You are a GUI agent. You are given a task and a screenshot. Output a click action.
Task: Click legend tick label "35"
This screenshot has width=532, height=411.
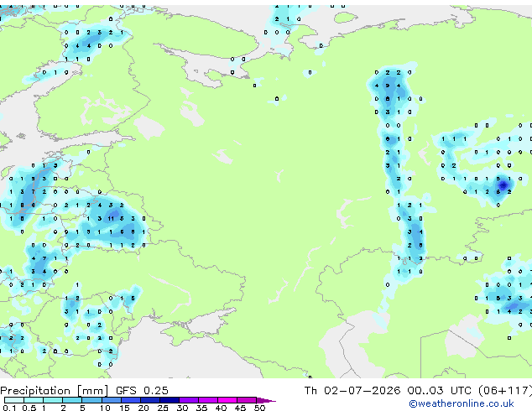pyautogui.click(x=201, y=408)
